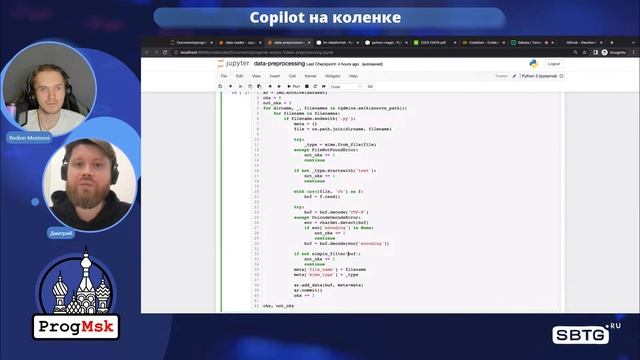This screenshot has height=360, width=640.
Task: Move selected cell up
Action: tap(270, 87)
